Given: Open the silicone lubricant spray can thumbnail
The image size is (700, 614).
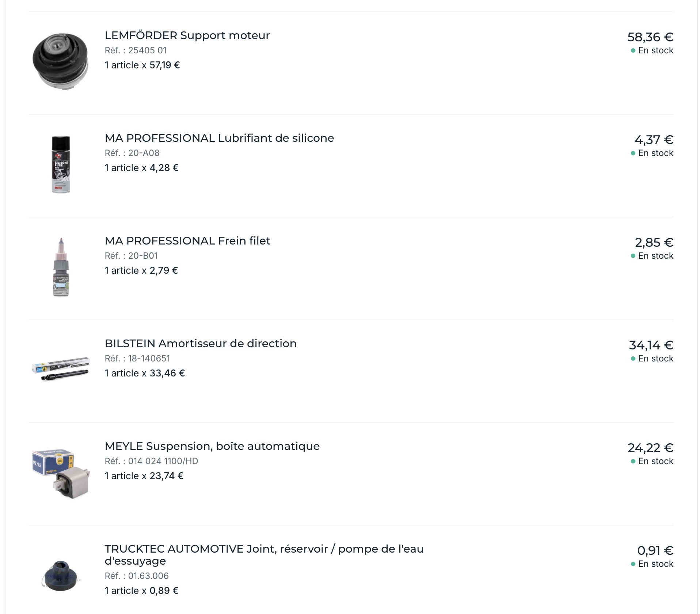Looking at the screenshot, I should (61, 164).
